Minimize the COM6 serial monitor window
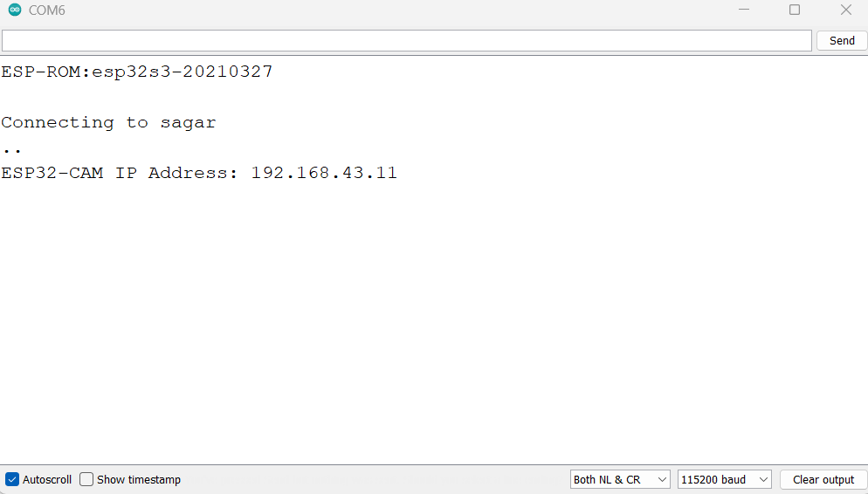Screen dimensions: 868x494 coord(743,10)
